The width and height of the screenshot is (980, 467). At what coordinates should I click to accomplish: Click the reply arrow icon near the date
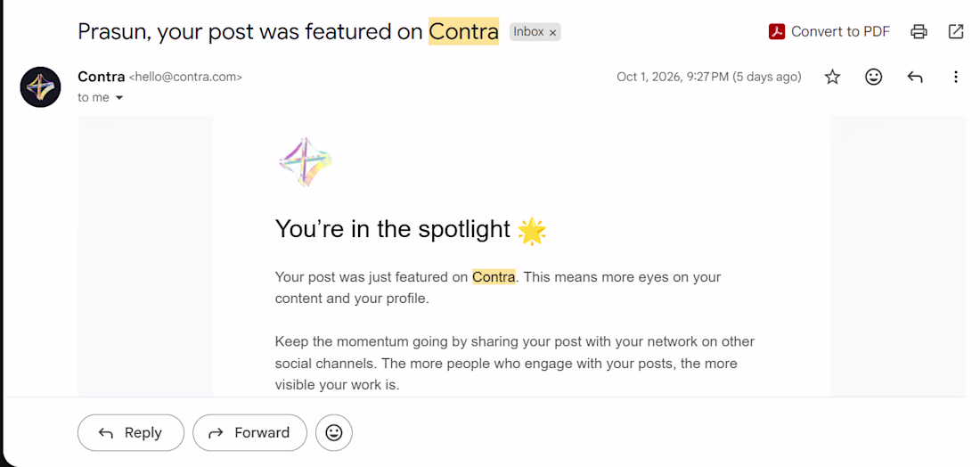(x=914, y=77)
